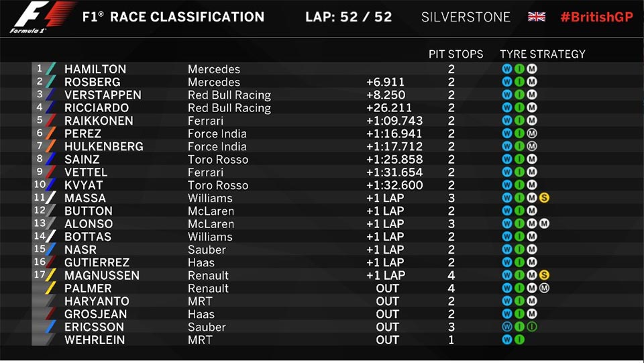The height and width of the screenshot is (363, 644).
Task: Click the LAP: 52 / 52 counter
Action: pos(349,17)
